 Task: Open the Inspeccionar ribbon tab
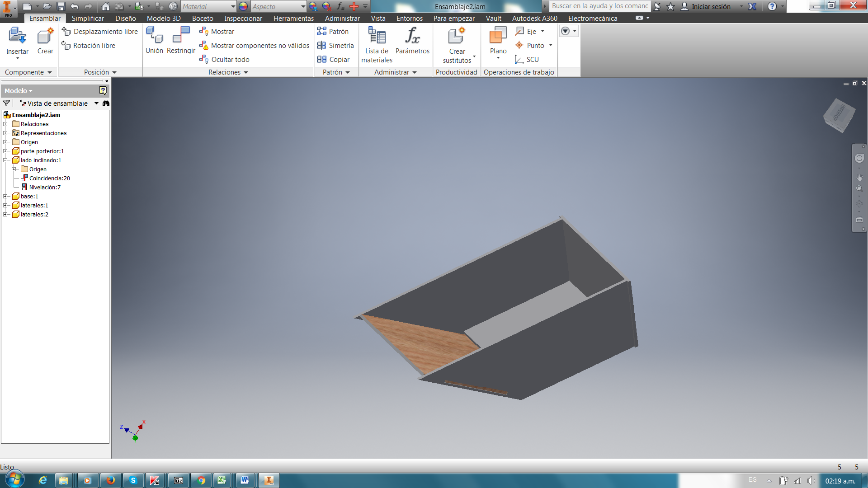pyautogui.click(x=243, y=19)
